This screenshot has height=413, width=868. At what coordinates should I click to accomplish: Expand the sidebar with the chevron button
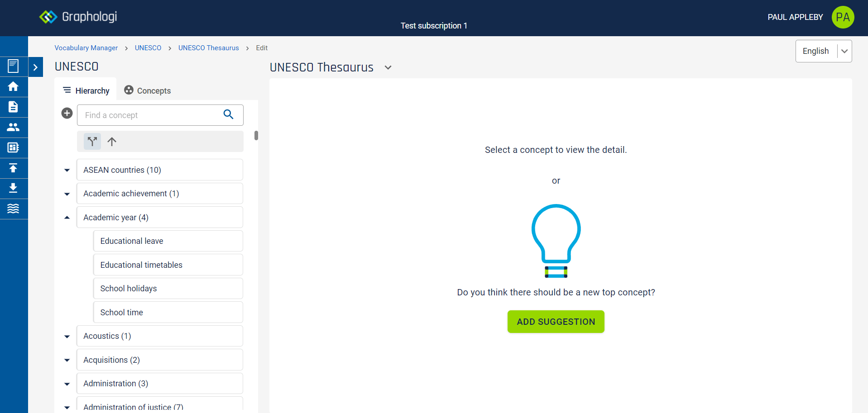coord(36,67)
